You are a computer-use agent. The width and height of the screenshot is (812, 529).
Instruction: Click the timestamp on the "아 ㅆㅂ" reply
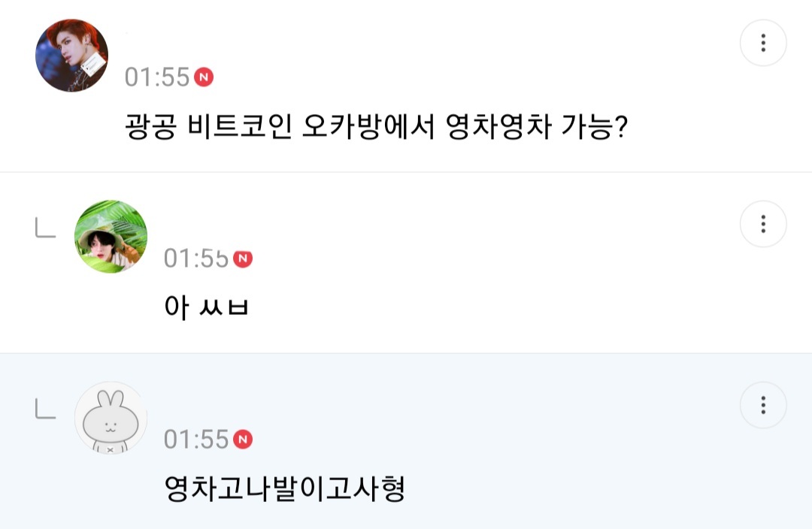195,257
